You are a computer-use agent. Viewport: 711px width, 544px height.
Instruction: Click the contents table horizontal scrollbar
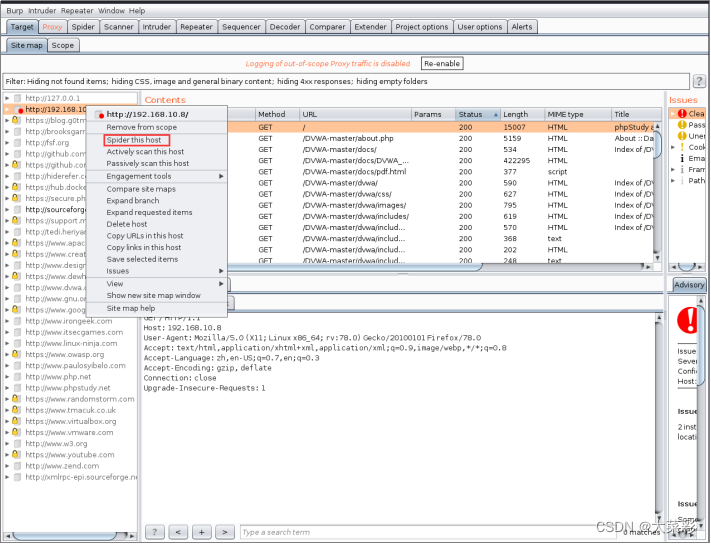(x=354, y=267)
